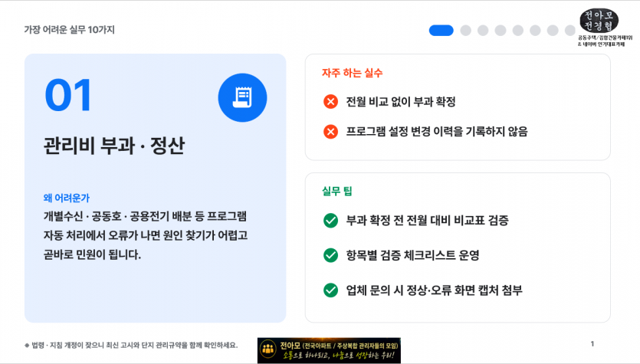Click the page number 1

point(592,343)
